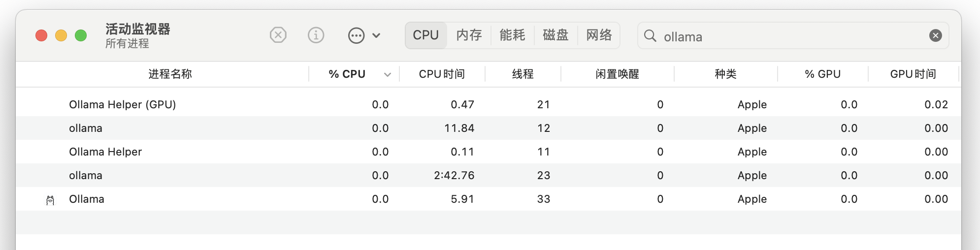Switch to the 内存 tab

[469, 35]
